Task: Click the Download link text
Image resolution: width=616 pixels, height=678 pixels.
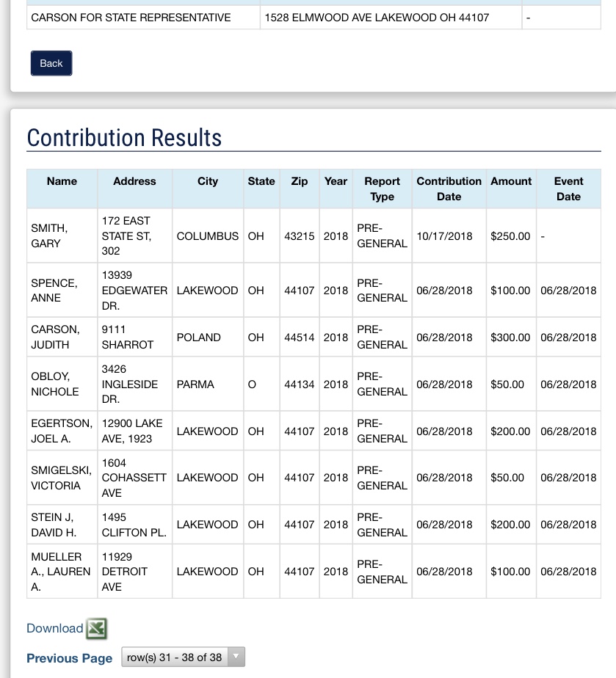Action: (x=55, y=629)
